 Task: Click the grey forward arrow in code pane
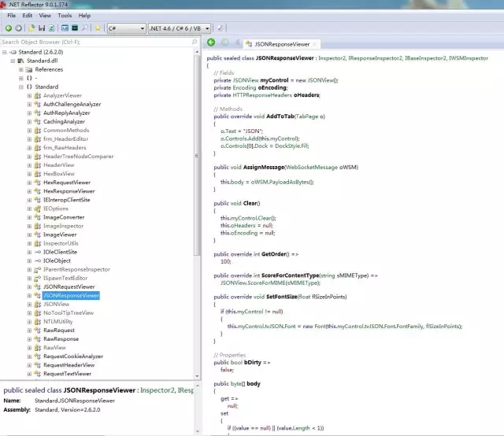(225, 42)
